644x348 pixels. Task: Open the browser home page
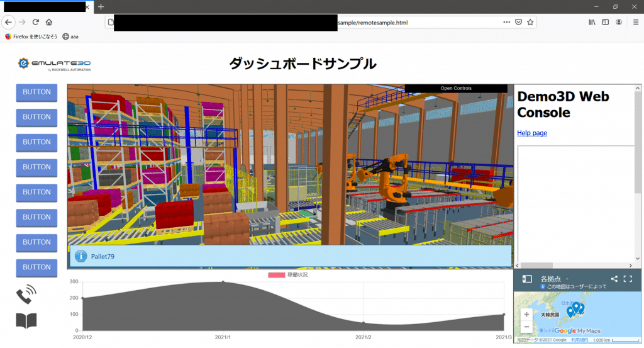tap(49, 22)
